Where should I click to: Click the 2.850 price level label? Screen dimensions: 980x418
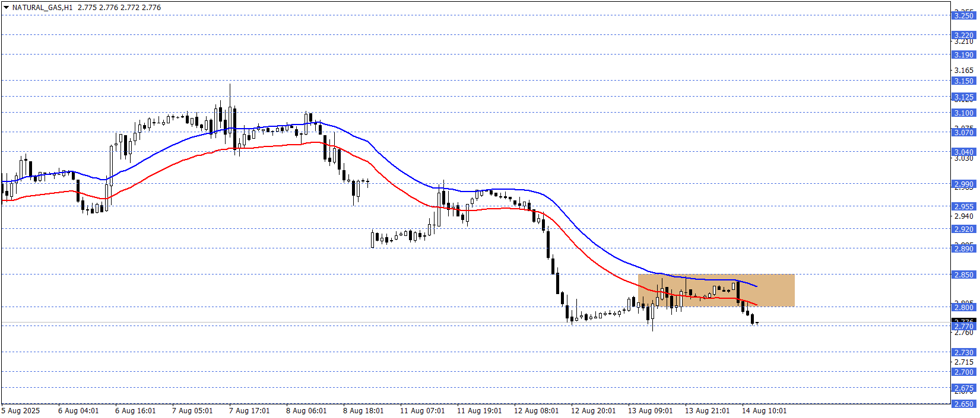[963, 275]
